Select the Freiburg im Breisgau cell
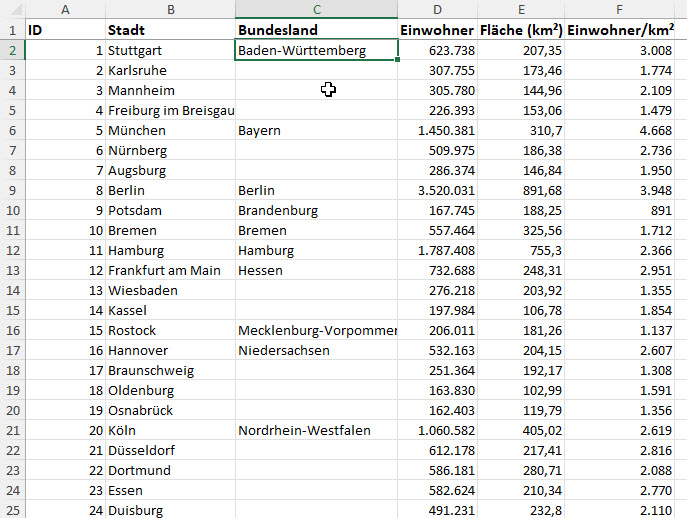 click(170, 110)
